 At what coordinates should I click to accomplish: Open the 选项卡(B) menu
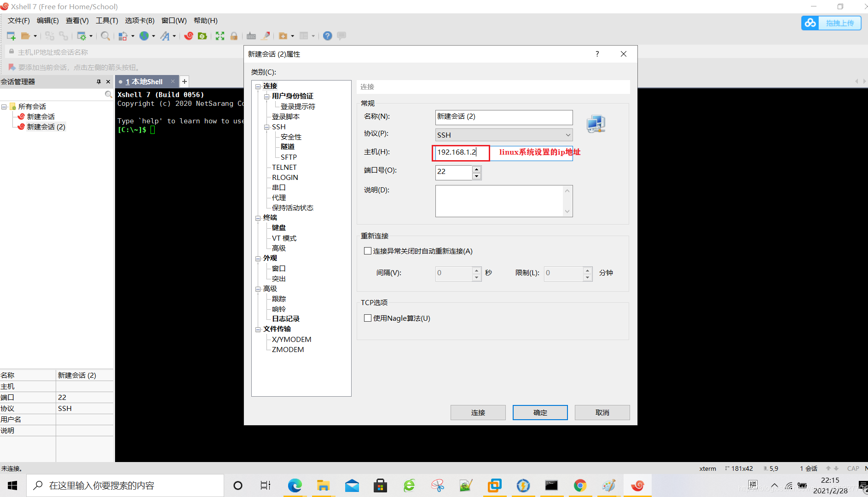click(140, 21)
